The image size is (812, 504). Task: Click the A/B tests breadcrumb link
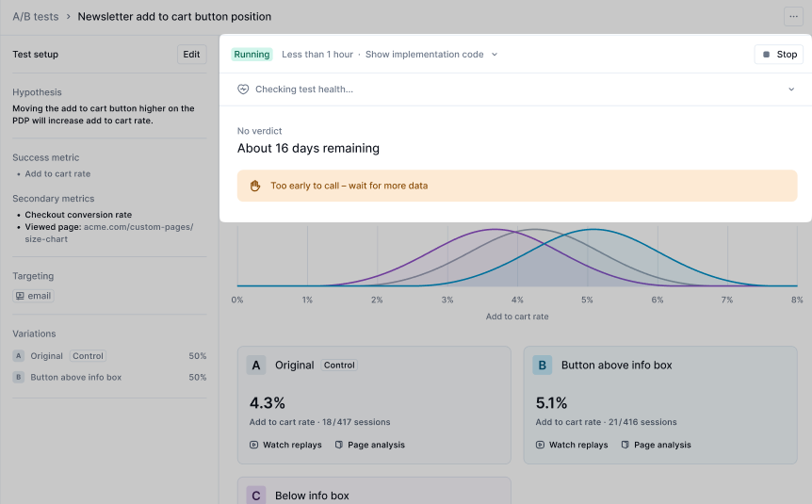pos(36,17)
